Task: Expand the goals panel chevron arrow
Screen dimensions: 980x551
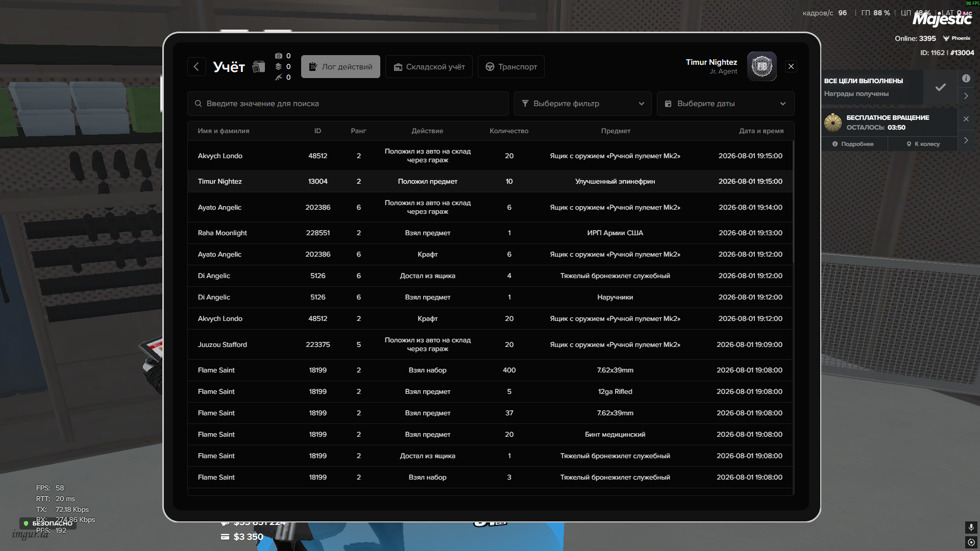Action: coord(966,96)
